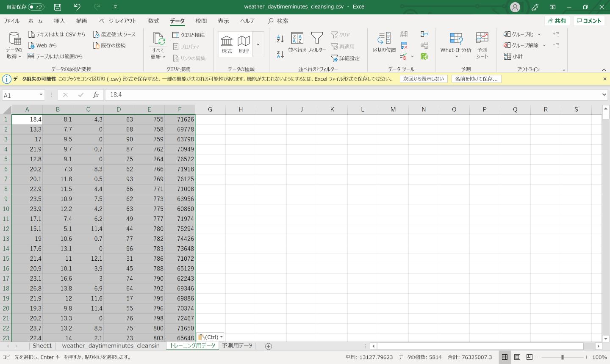Open アウトライン dialog launcher
Screen dimensions: 610x364
pyautogui.click(x=563, y=69)
